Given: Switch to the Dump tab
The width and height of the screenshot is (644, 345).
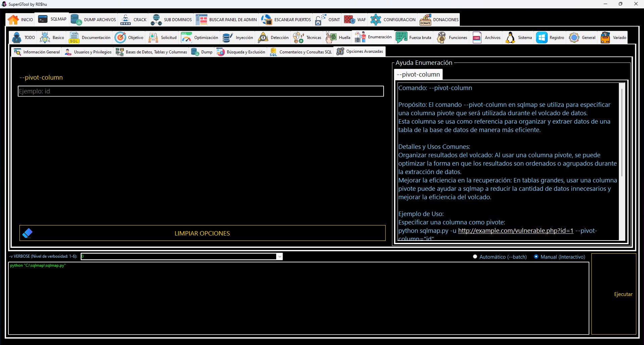Looking at the screenshot, I should click(x=202, y=52).
